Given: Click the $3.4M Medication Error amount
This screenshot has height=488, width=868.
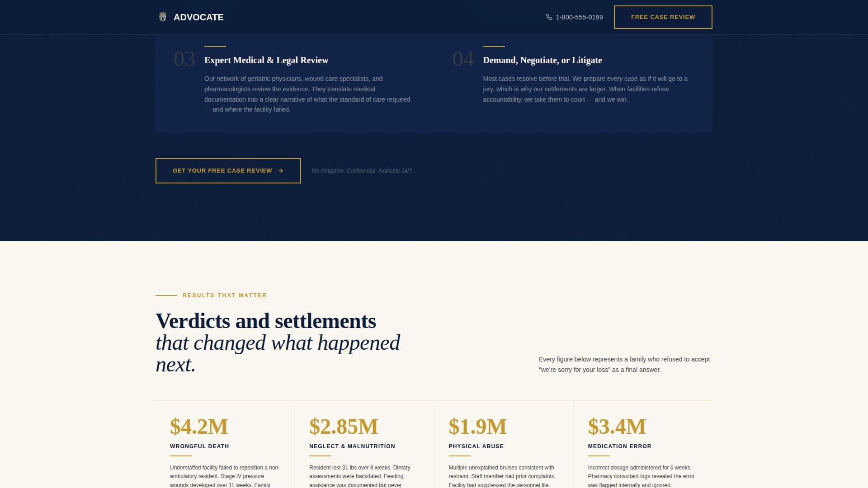Looking at the screenshot, I should [x=617, y=427].
